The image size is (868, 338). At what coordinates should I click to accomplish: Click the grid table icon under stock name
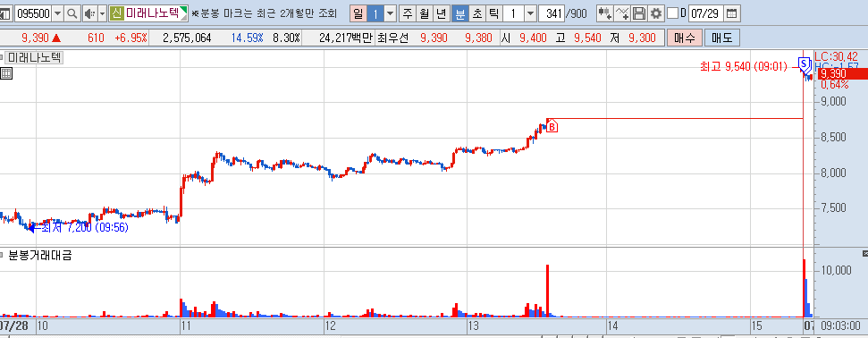pyautogui.click(x=6, y=73)
